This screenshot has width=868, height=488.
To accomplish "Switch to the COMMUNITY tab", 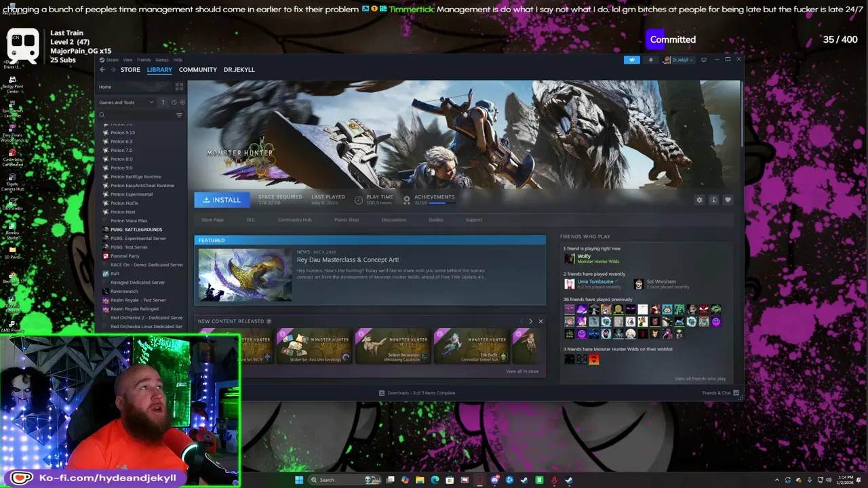I will pyautogui.click(x=198, y=70).
